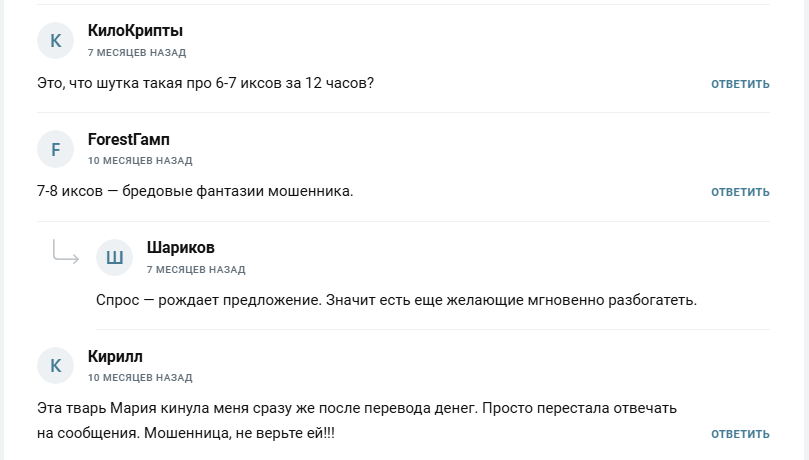Click ForestГамп's round F avatar
This screenshot has height=460, width=809.
[56, 150]
